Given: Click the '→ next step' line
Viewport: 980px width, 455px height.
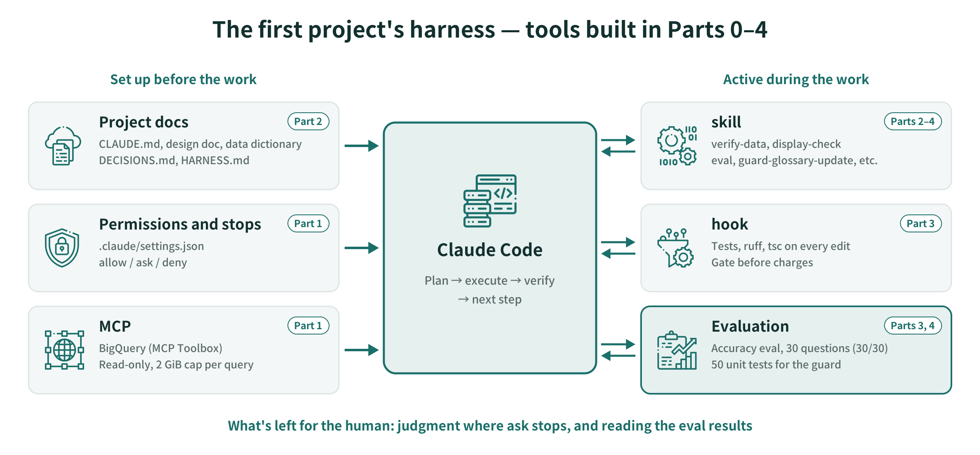Looking at the screenshot, I should (x=490, y=299).
